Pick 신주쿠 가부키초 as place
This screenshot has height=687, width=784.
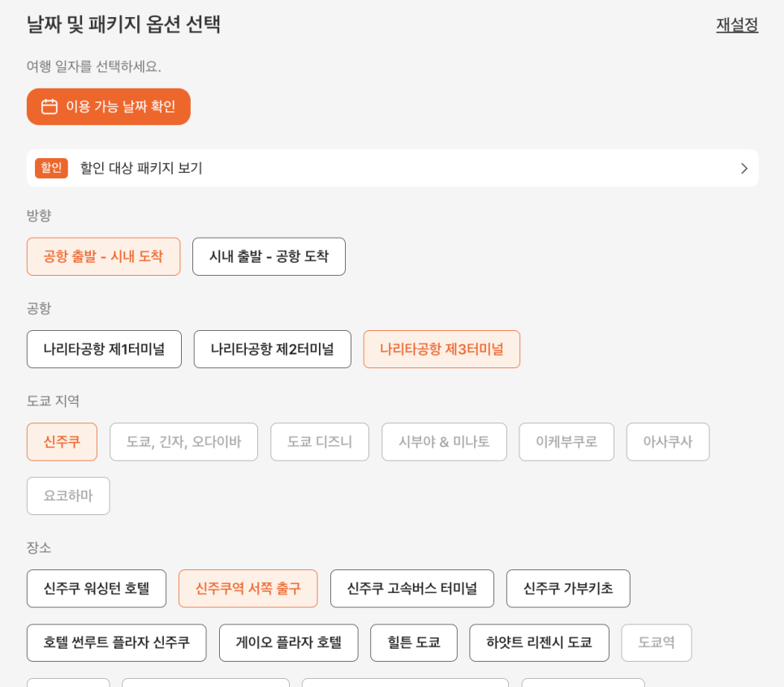(x=568, y=589)
